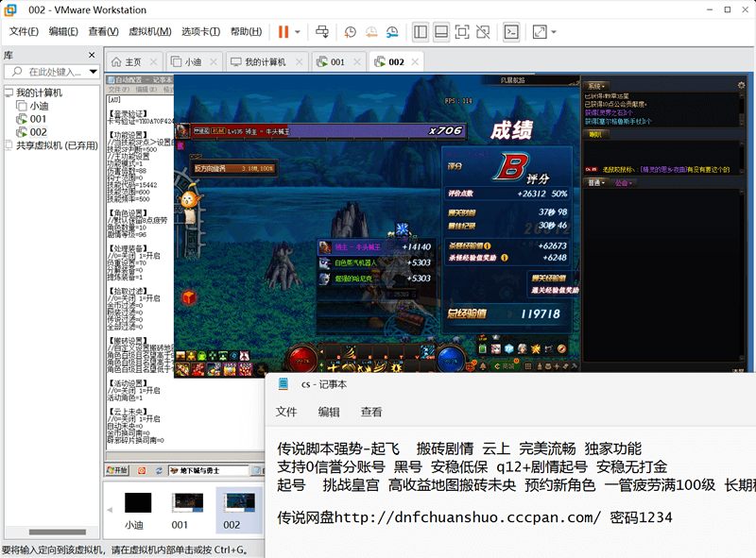Click the blue TP icon in game menu
The image size is (756, 558).
tap(509, 348)
